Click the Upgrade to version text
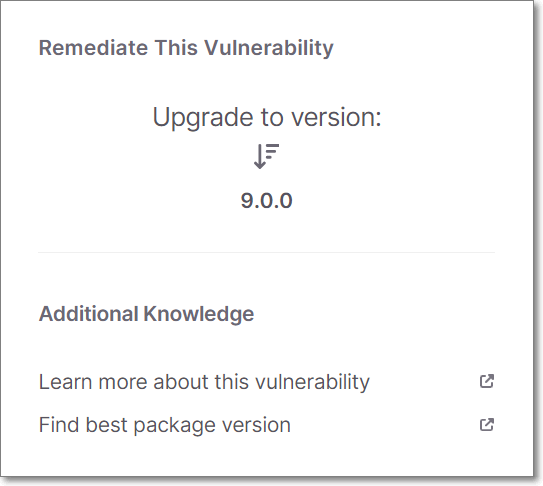Viewport: 543px width, 486px height. pos(267,118)
